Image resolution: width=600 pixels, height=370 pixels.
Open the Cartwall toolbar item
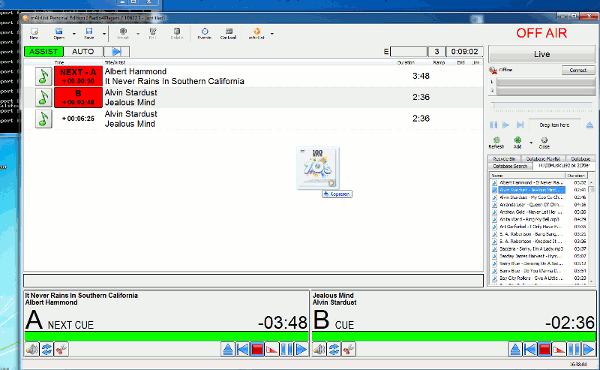click(228, 33)
